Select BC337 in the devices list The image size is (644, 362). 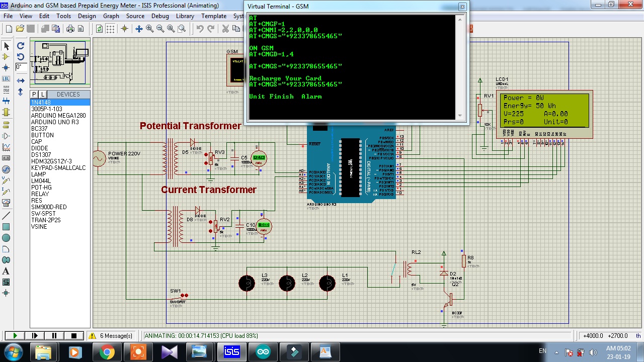[60, 129]
